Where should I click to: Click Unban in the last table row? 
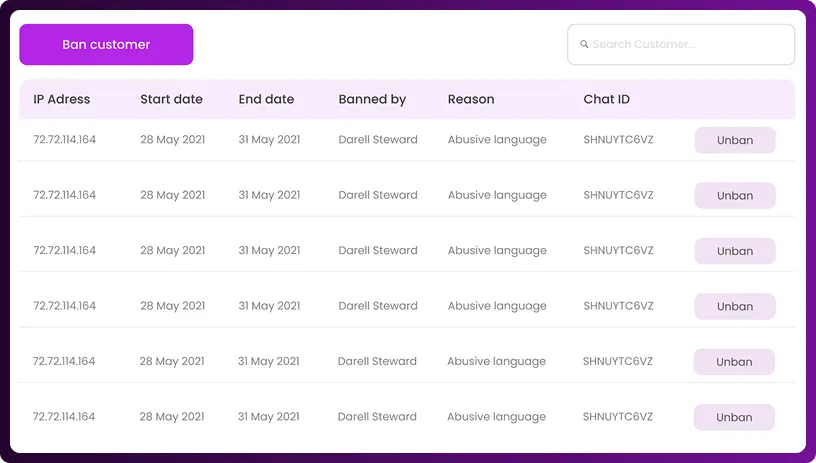click(x=734, y=417)
